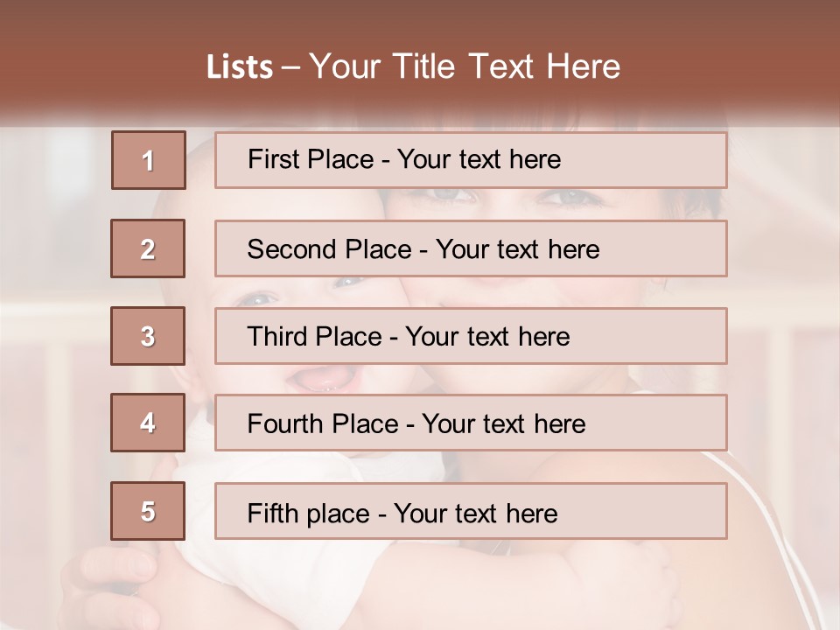Select the number 4 square
The image size is (840, 630).
pos(148,423)
